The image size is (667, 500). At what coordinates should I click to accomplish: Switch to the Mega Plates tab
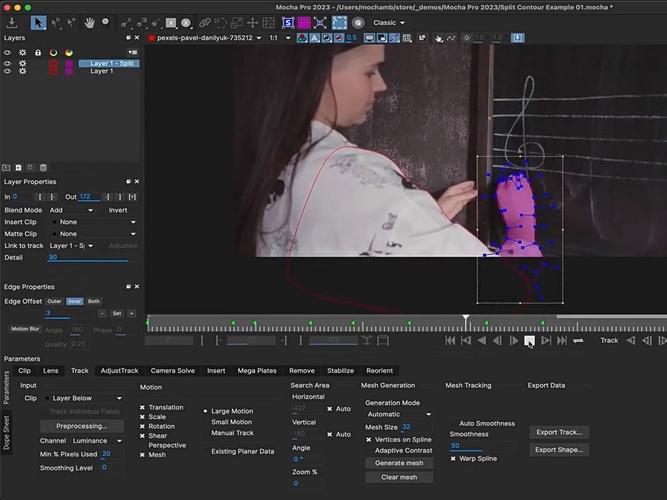(257, 371)
